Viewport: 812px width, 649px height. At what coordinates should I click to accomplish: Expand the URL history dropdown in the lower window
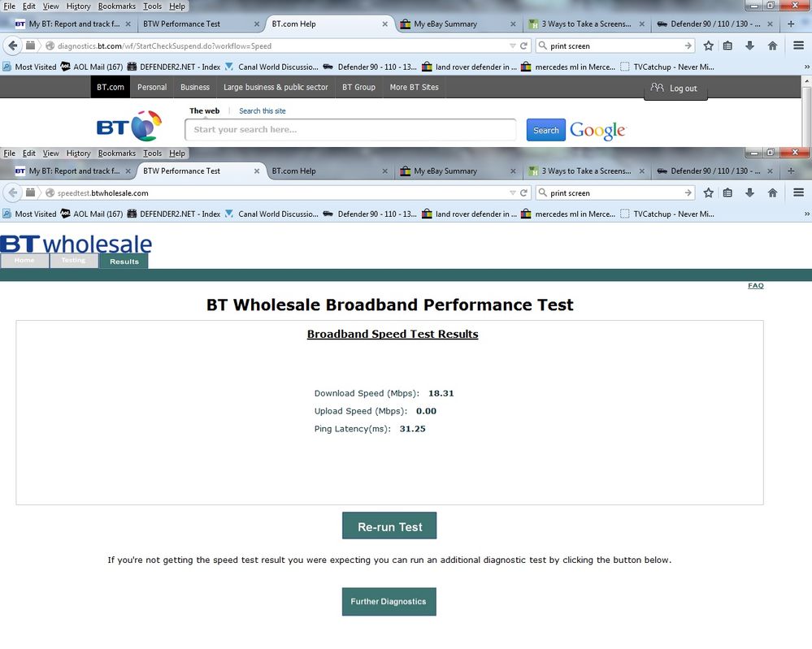(512, 193)
